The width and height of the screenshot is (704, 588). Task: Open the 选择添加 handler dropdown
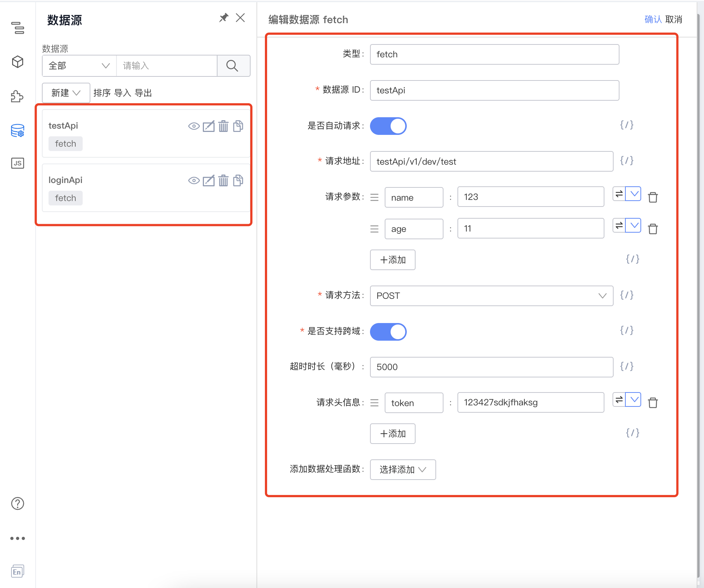[x=403, y=470]
